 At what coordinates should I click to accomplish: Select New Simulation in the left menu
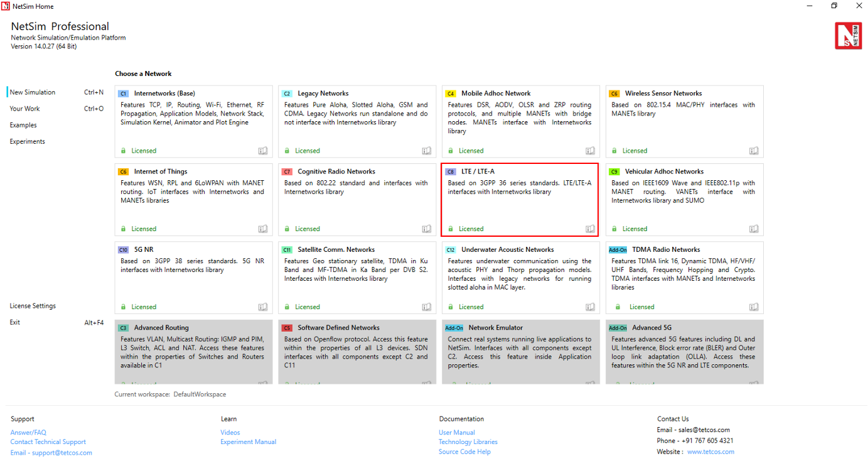click(x=33, y=92)
